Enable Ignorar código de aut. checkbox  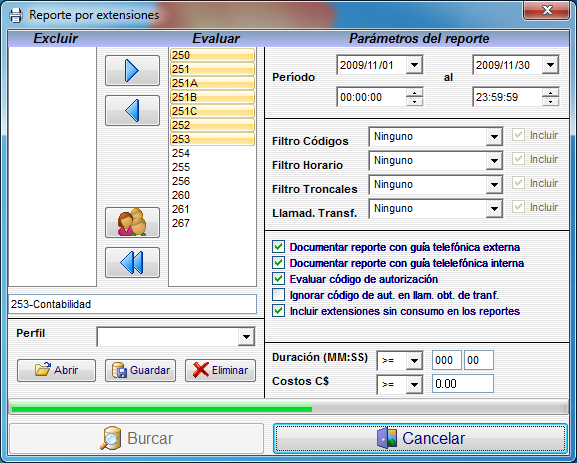[279, 295]
